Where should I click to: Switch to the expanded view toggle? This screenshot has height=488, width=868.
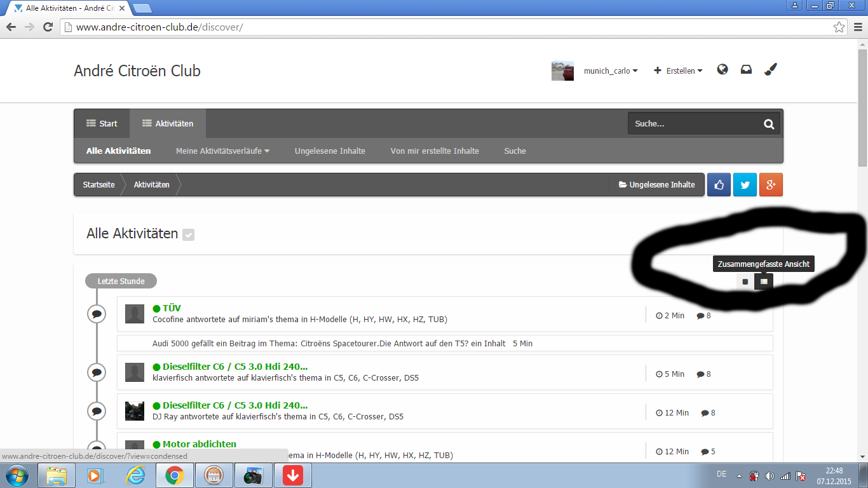click(745, 281)
